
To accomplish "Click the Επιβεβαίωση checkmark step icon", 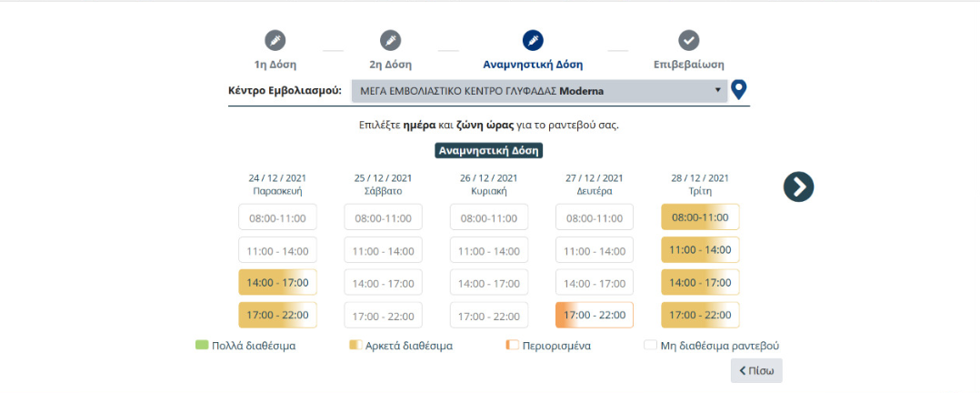I will click(x=689, y=40).
